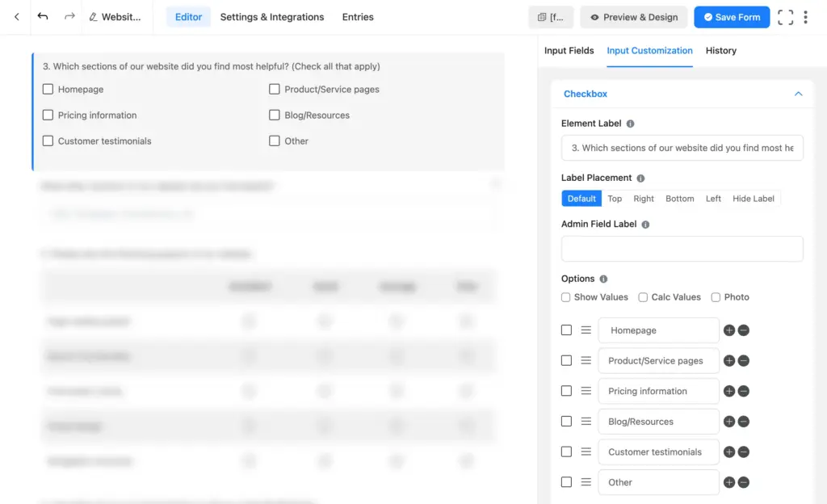Enable Photo option
Viewport: 827px width, 504px height.
[x=716, y=297]
